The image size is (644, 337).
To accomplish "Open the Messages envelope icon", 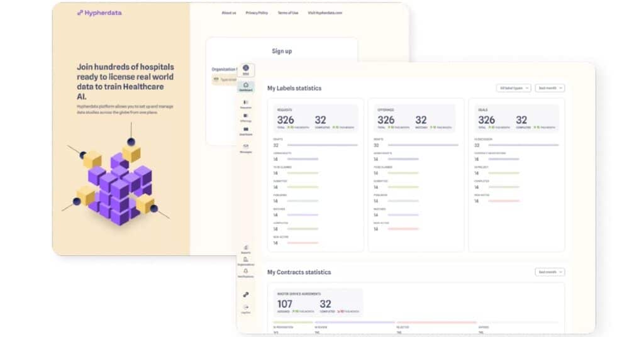I will click(x=246, y=148).
